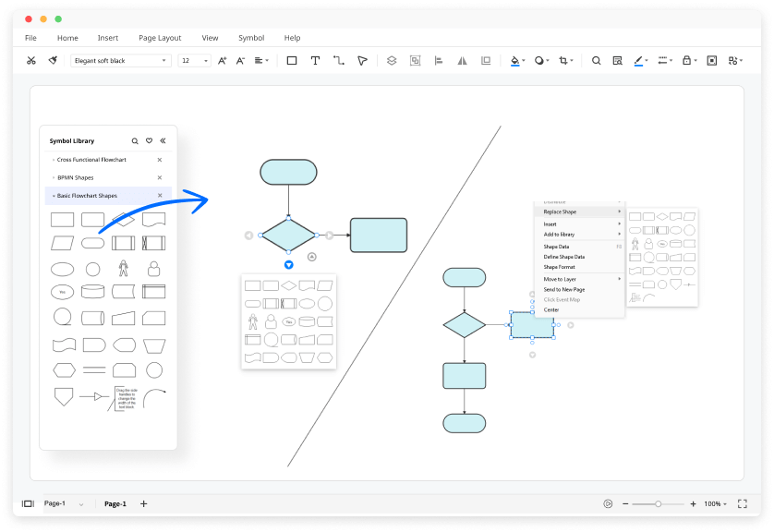Decrease font size with A- icon
774x532 pixels.
pos(240,60)
